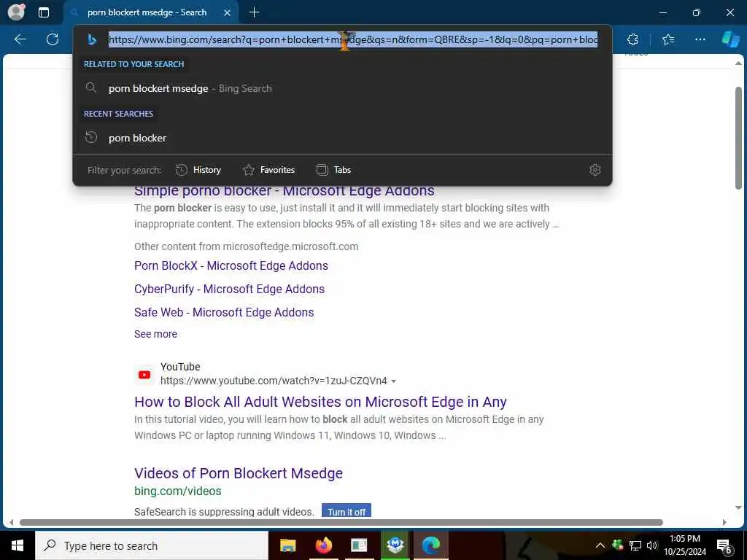Viewport: 747px width, 560px height.
Task: Open the Extensions puzzle icon
Action: pos(632,39)
